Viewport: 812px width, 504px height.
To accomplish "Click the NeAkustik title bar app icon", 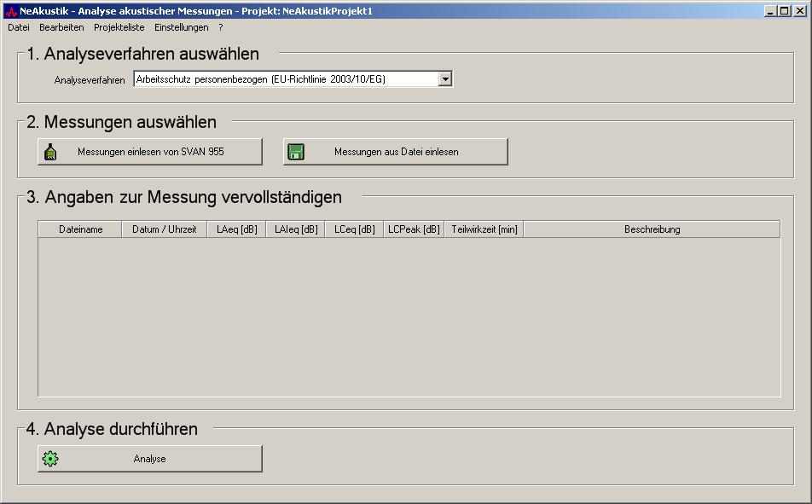I will 10,11.
